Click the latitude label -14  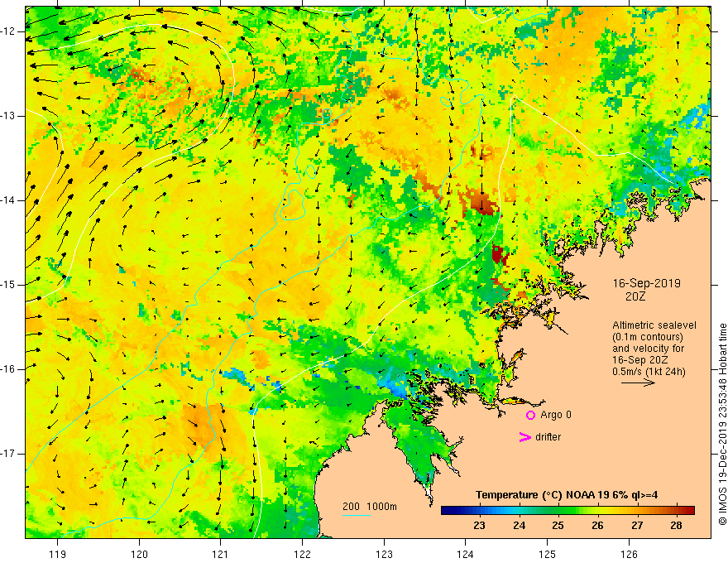coord(9,200)
